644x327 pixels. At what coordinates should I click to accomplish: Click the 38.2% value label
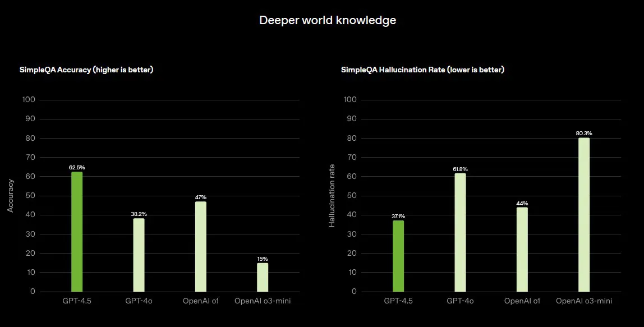tap(139, 214)
